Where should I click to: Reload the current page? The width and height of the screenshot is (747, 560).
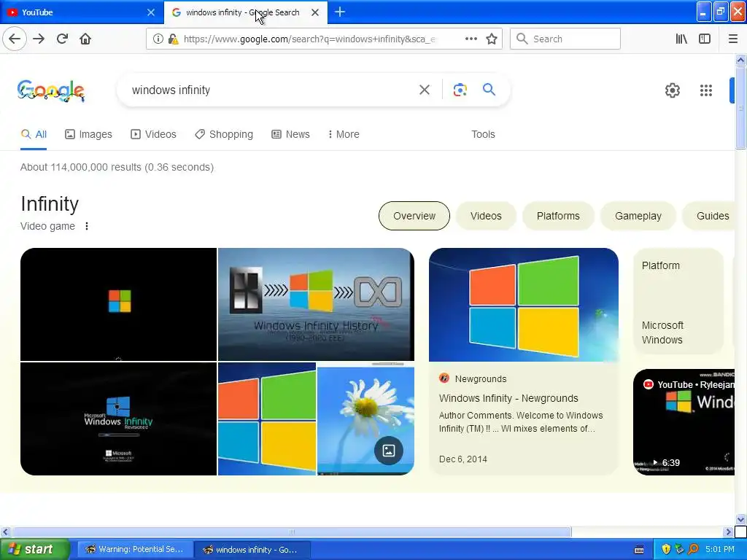click(62, 39)
